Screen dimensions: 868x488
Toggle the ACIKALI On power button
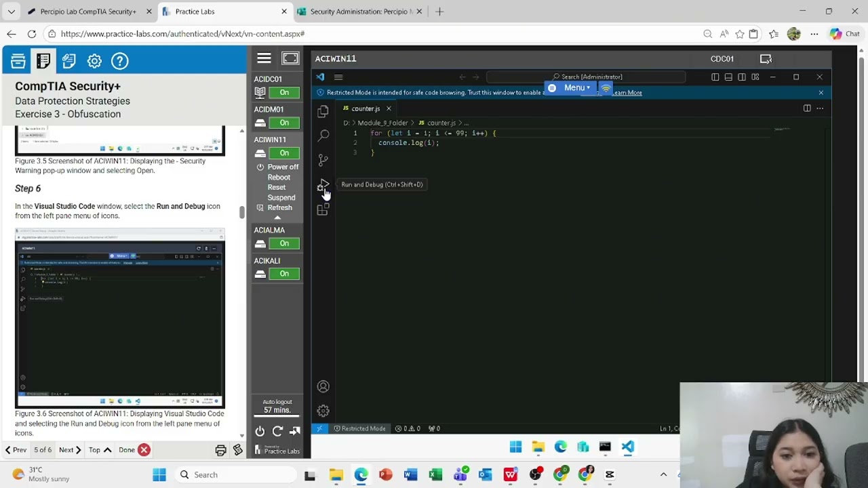(284, 274)
